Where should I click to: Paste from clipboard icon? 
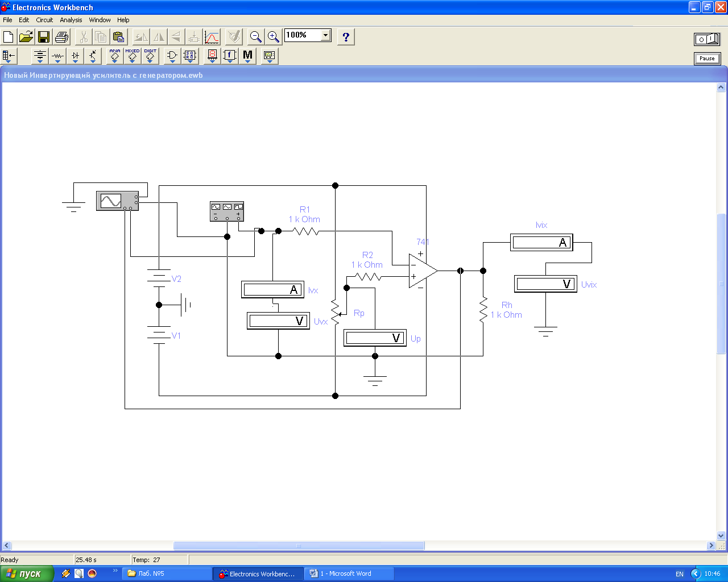pos(119,37)
